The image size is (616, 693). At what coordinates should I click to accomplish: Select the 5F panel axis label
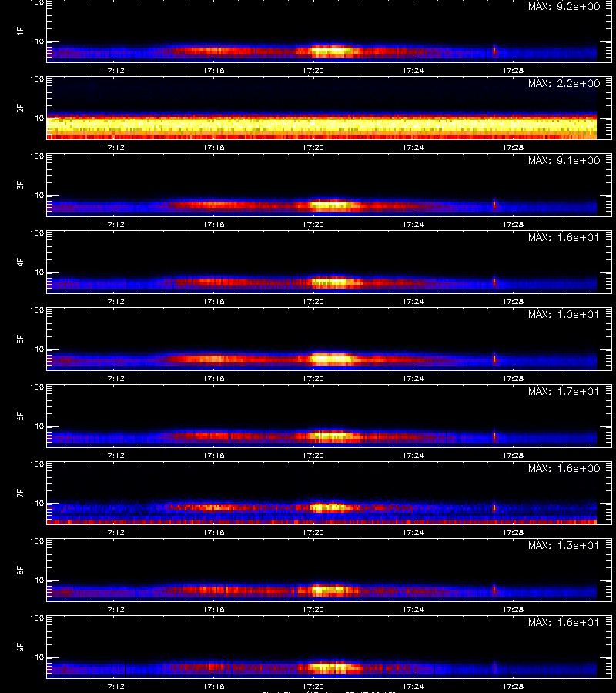pos(20,339)
